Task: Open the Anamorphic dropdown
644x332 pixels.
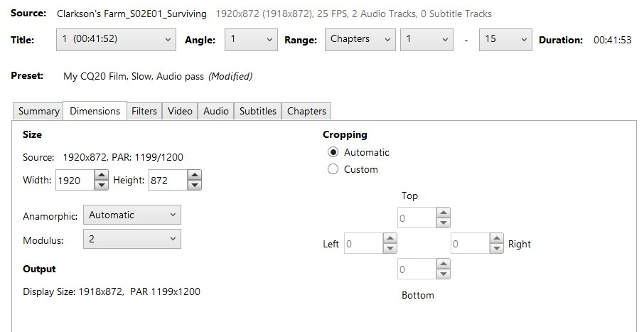Action: [132, 215]
